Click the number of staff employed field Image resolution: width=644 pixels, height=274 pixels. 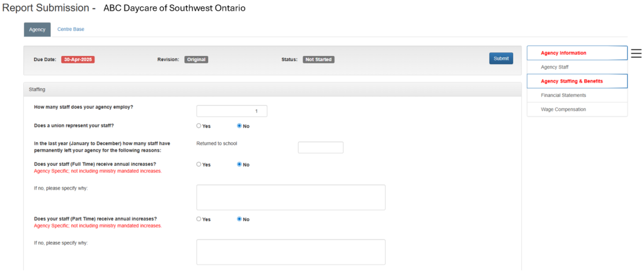(231, 111)
